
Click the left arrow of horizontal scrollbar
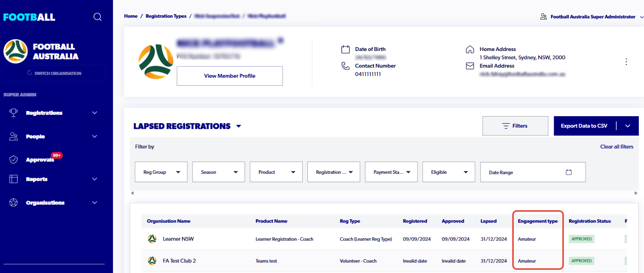tap(133, 193)
